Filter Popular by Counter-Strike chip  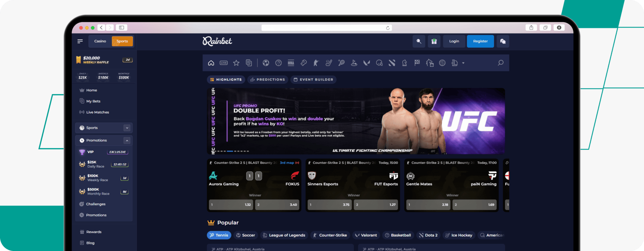coord(330,235)
